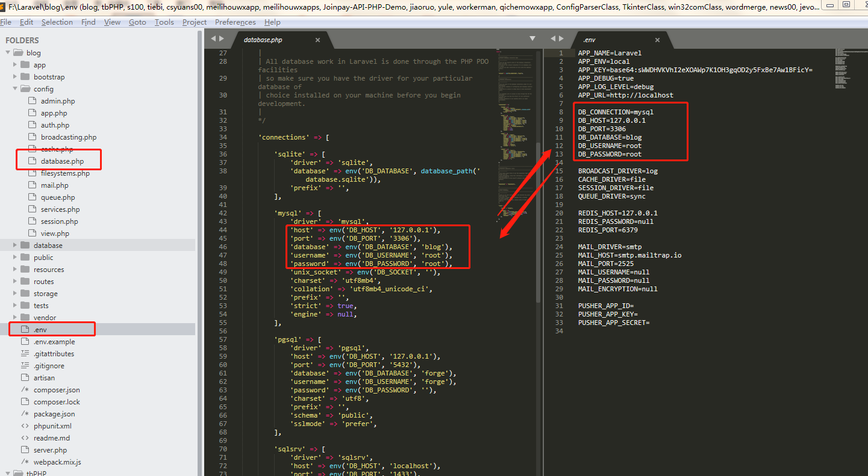Place cursor on APP_DEBUG=true line
The height and width of the screenshot is (476, 868).
click(605, 78)
